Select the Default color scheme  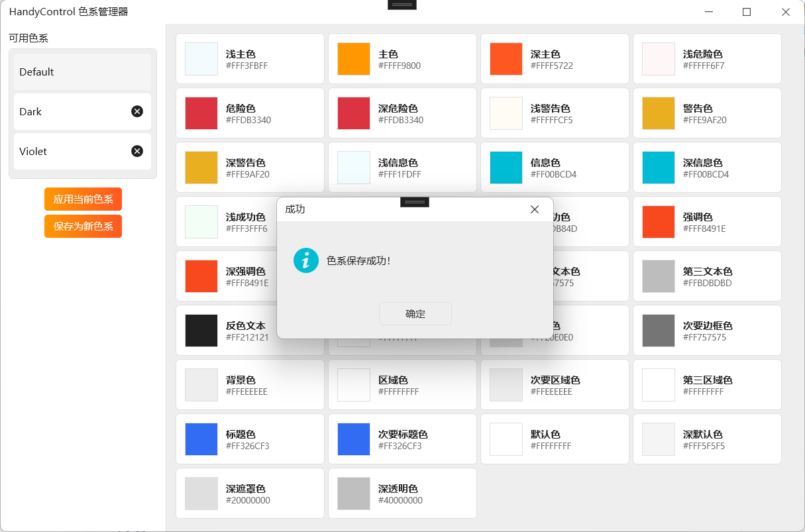point(83,72)
